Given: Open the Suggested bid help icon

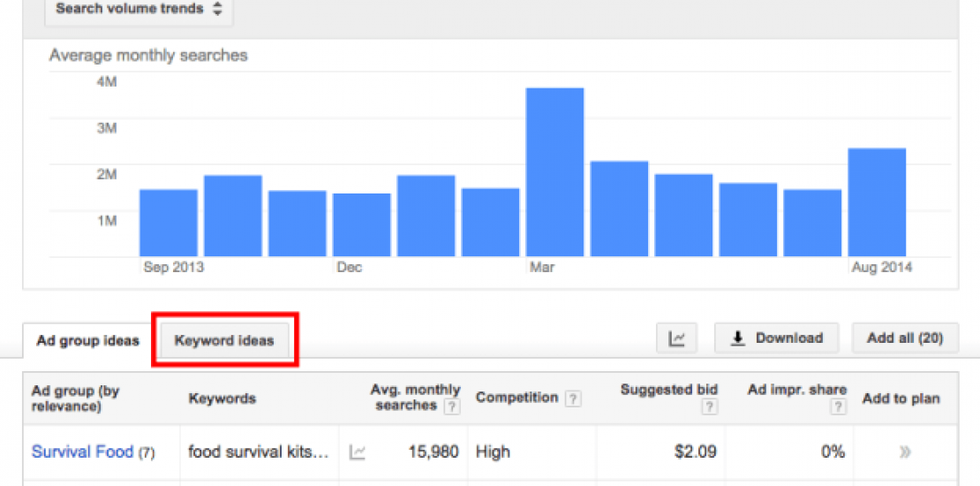Looking at the screenshot, I should pyautogui.click(x=709, y=407).
